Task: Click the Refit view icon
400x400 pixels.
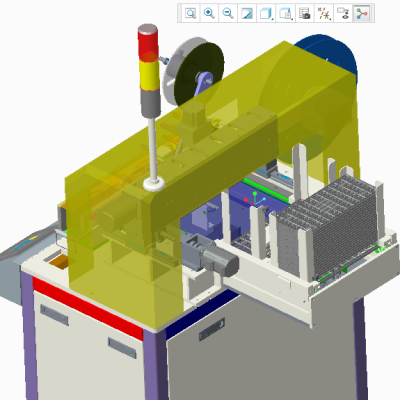Action: [190, 13]
